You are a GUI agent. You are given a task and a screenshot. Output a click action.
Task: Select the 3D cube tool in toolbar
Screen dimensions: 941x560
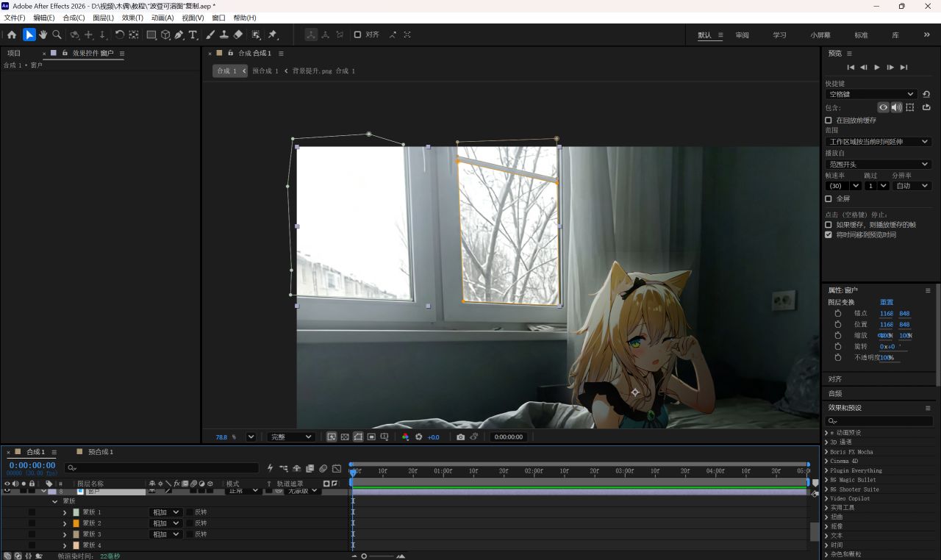165,35
